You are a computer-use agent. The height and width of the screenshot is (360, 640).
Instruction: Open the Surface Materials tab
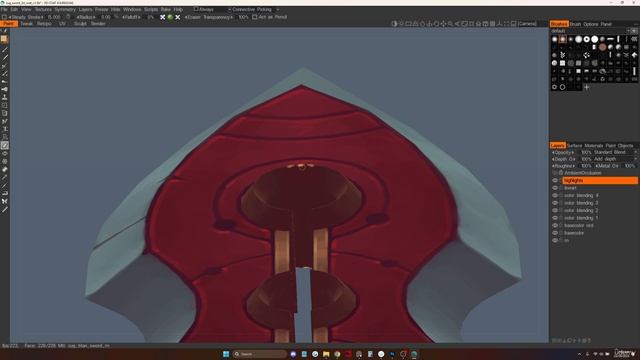585,146
